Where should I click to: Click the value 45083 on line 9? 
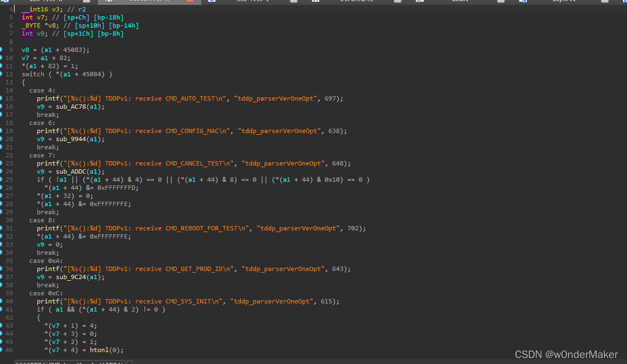click(x=72, y=50)
